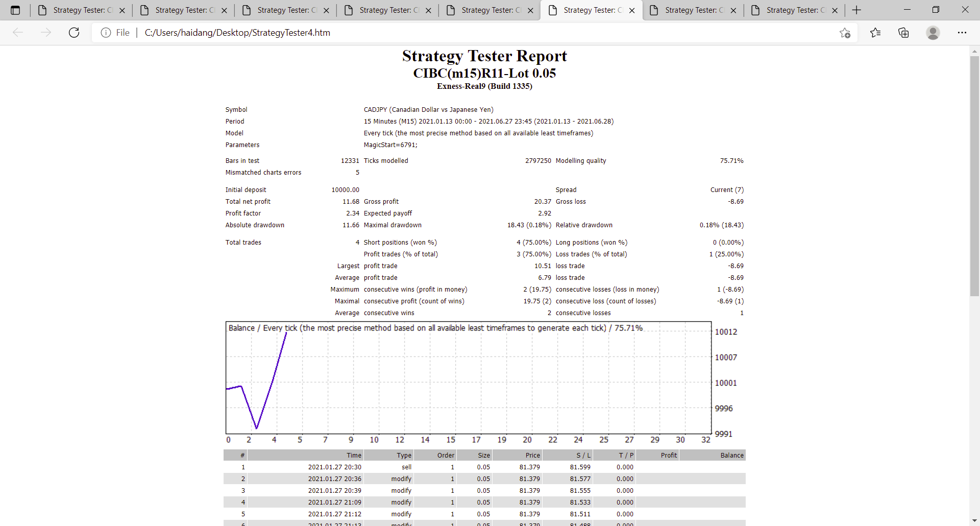Click the Spread value Current (7)
This screenshot has height=526, width=980.
coord(727,190)
